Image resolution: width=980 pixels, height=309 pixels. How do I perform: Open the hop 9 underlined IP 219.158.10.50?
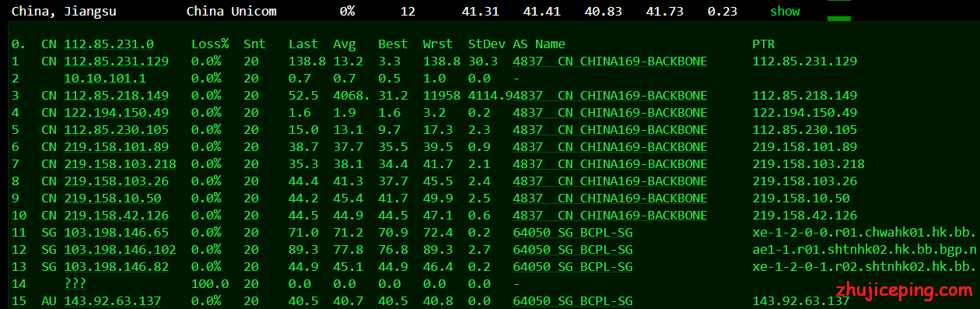[113, 198]
